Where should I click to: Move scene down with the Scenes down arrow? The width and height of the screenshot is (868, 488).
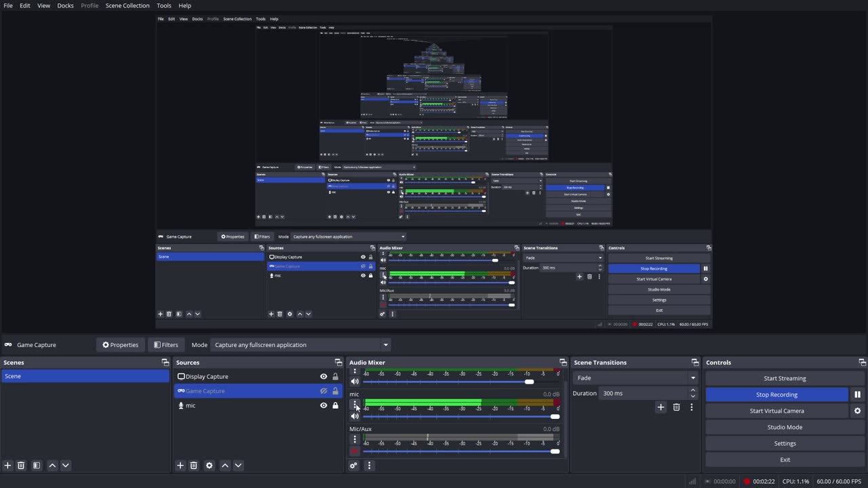tap(66, 466)
